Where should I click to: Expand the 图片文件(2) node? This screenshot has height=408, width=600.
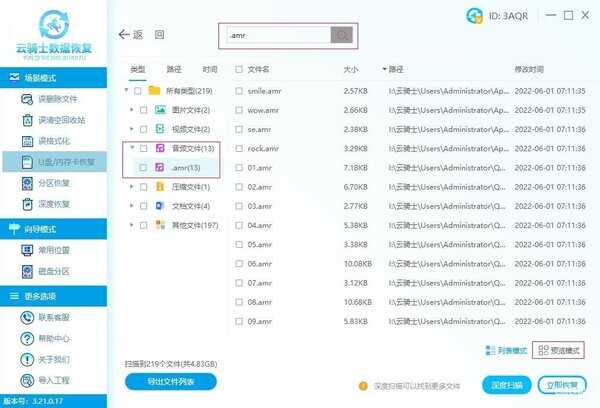(131, 110)
